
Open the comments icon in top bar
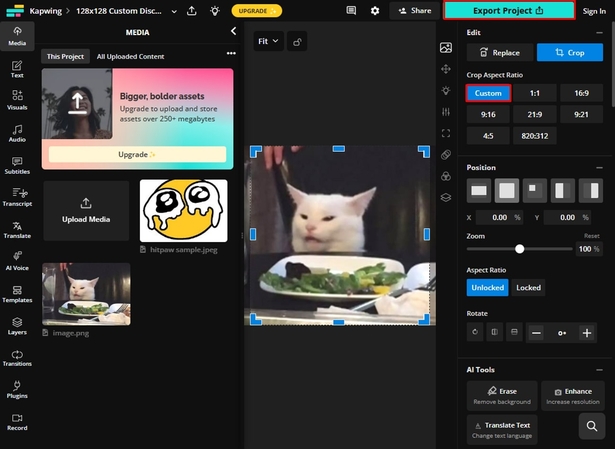click(x=351, y=11)
